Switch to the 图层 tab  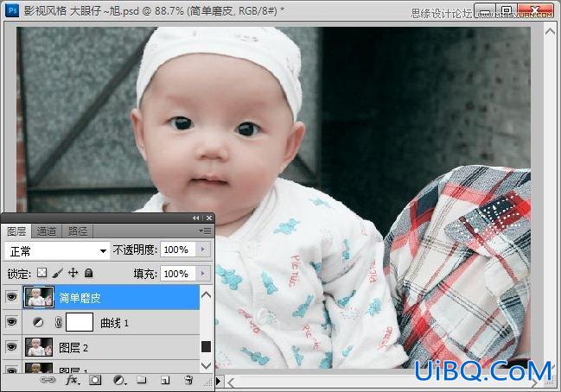[x=16, y=231]
